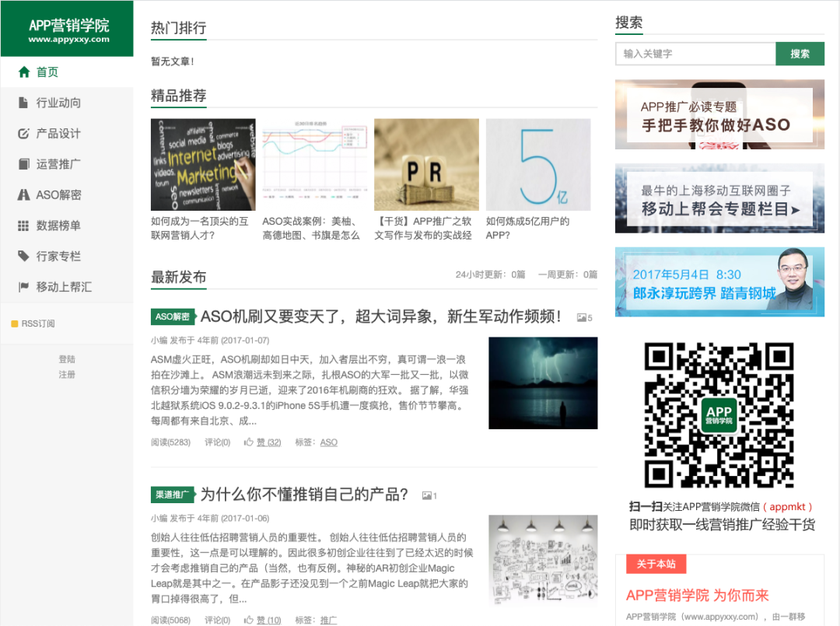Click 24小时更新：0篇 text

(490, 275)
